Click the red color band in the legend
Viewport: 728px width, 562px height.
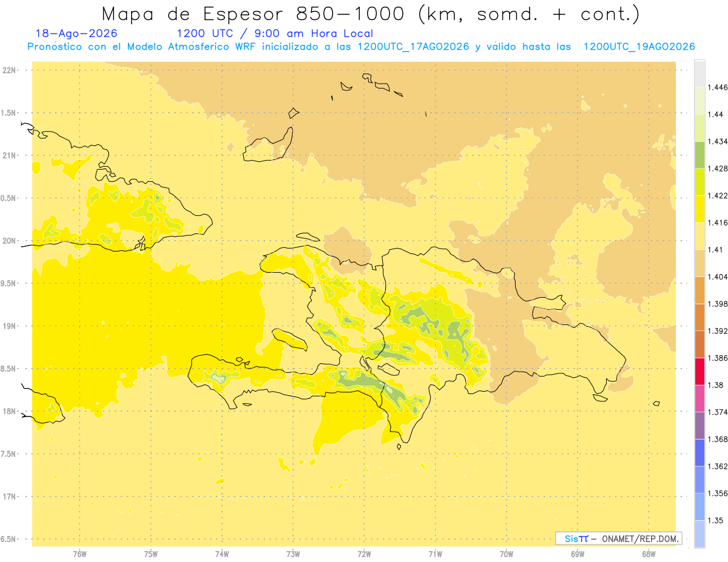coord(699,372)
